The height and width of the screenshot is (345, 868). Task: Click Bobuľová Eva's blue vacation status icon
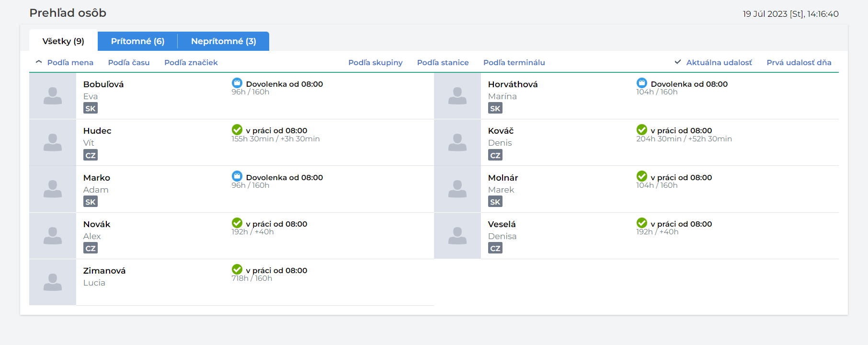[237, 83]
